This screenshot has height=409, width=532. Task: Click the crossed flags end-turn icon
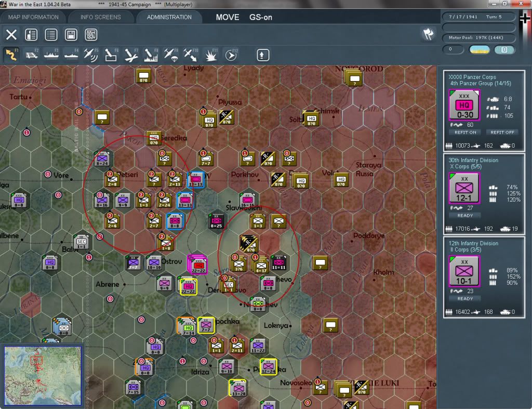pos(428,34)
